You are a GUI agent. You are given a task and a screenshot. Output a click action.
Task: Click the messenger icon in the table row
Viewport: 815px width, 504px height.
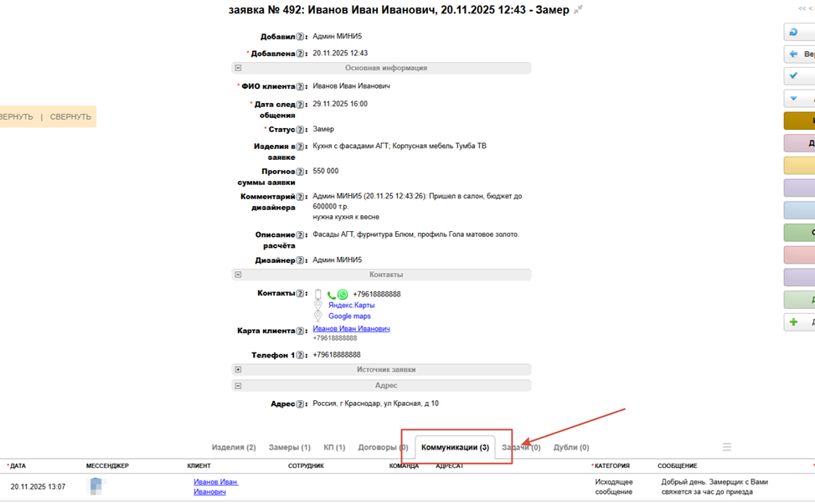pos(95,486)
